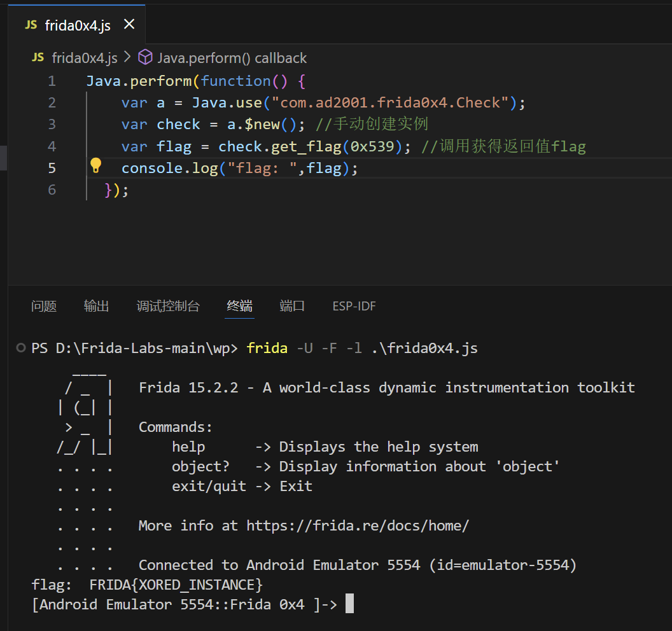Click the closing }); on line 6
This screenshot has height=631, width=672.
[x=116, y=190]
